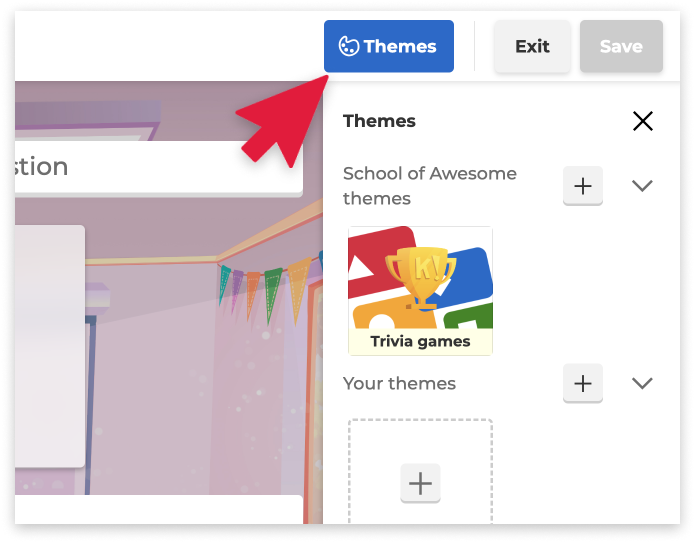The height and width of the screenshot is (543, 695).
Task: Click plus inside the empty dashed theme slot
Action: (421, 484)
